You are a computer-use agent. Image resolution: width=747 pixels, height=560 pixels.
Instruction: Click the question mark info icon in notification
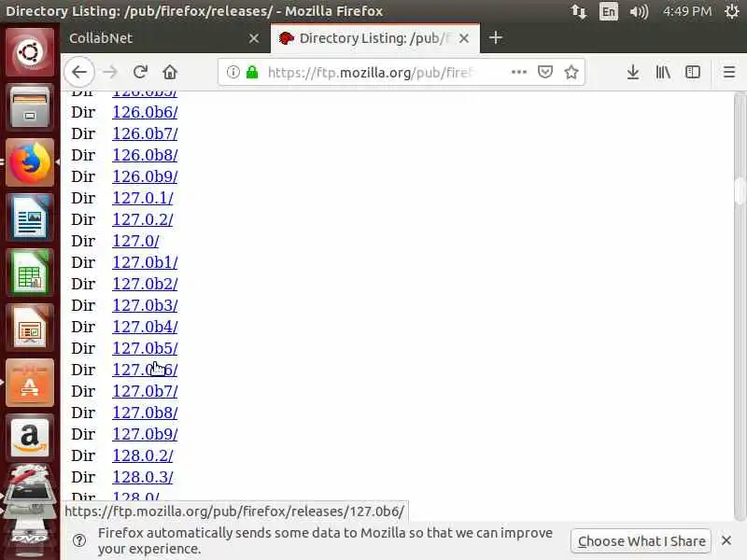(79, 540)
